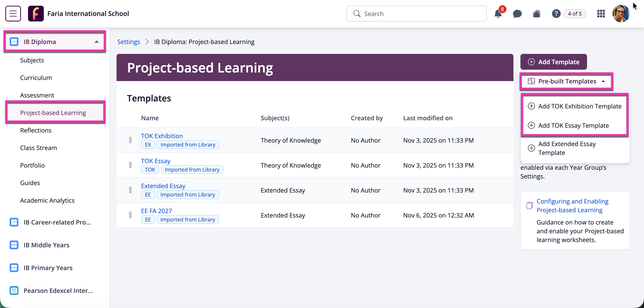Choose Add Extended Essay Template
This screenshot has height=308, width=644.
pos(575,148)
